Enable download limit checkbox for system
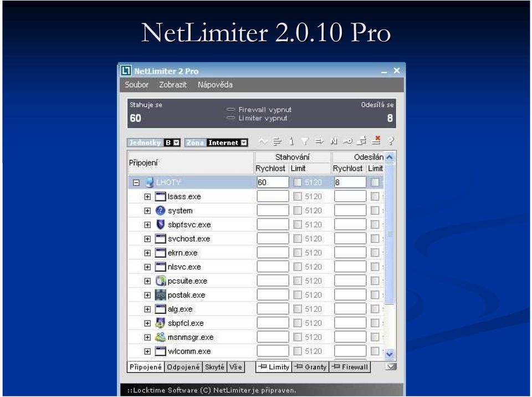The height and width of the screenshot is (397, 532). pos(298,211)
